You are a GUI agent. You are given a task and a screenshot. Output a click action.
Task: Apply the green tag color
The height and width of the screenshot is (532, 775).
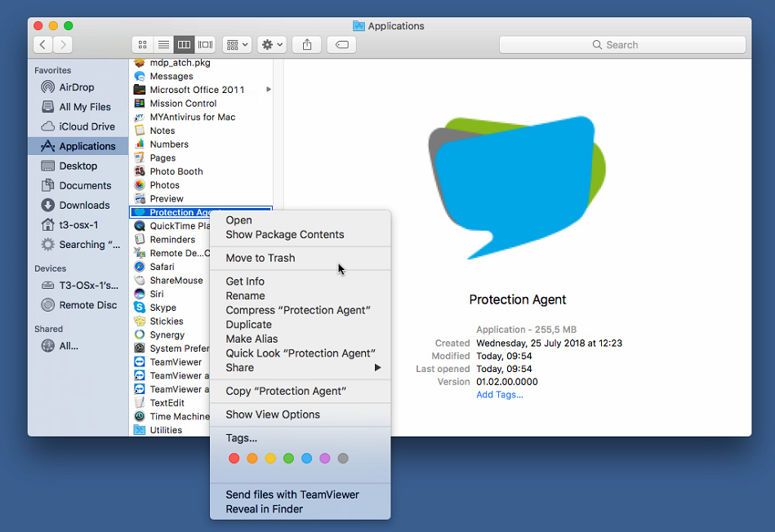tap(288, 459)
